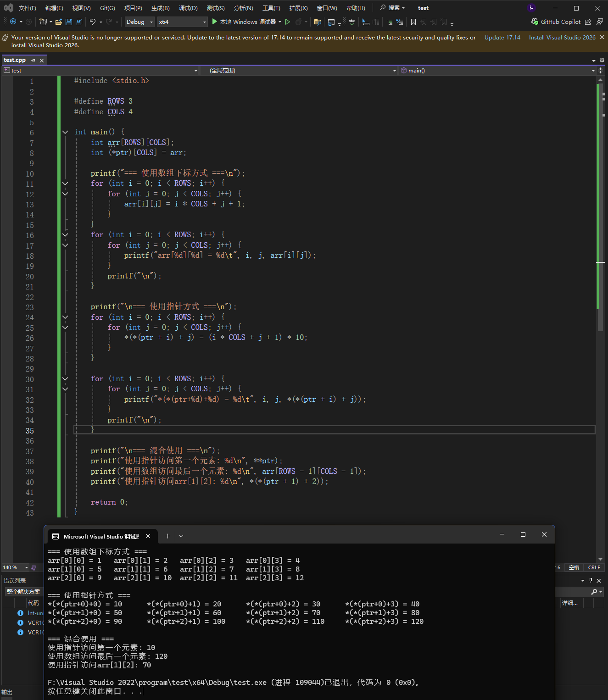Save test.cpp with the single-disk icon
Screen dimensions: 608x700
[x=69, y=22]
